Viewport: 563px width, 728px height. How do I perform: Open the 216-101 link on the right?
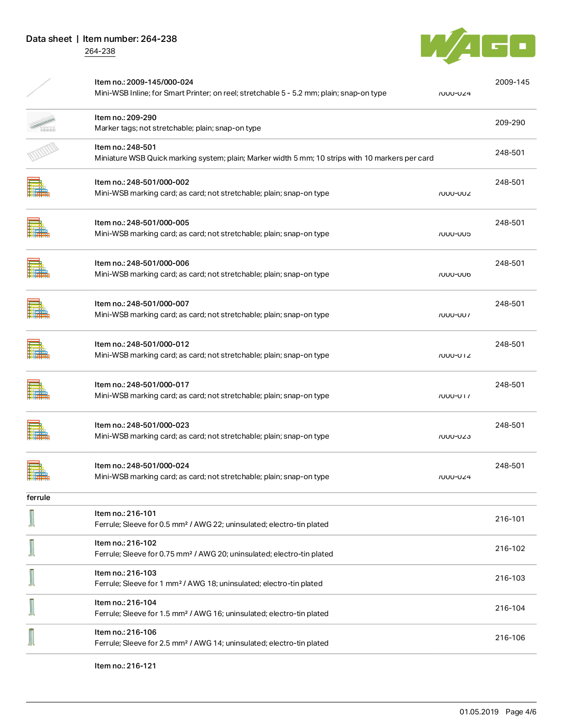click(x=510, y=519)
